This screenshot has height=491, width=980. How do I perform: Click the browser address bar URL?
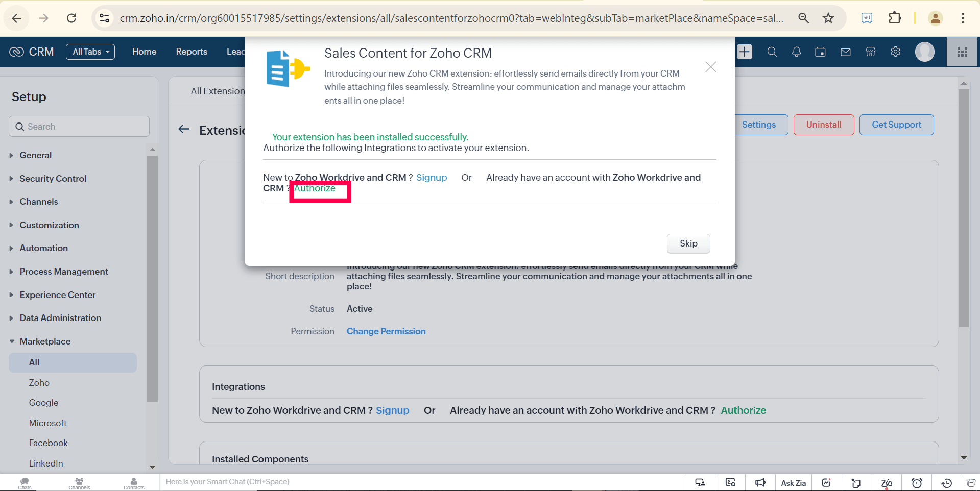pyautogui.click(x=451, y=18)
